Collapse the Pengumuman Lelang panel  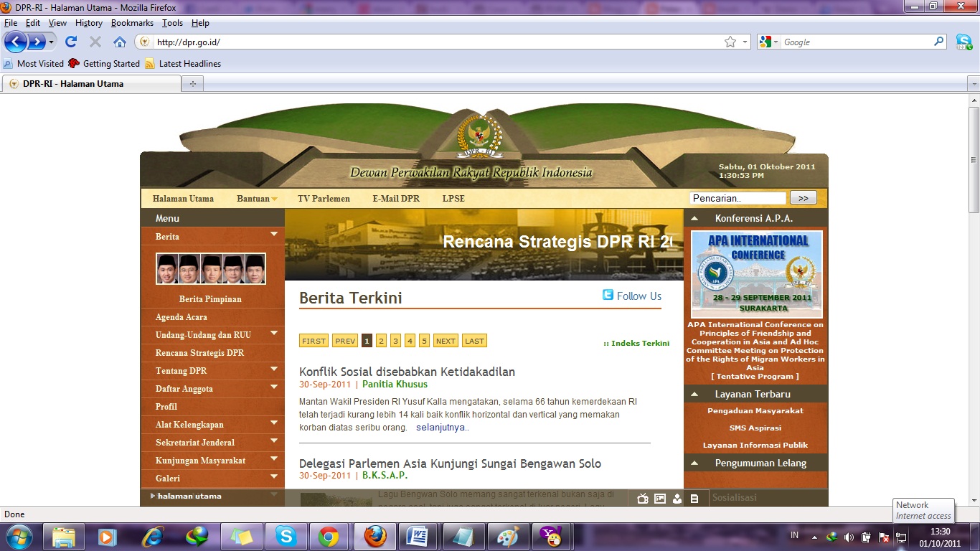point(694,463)
